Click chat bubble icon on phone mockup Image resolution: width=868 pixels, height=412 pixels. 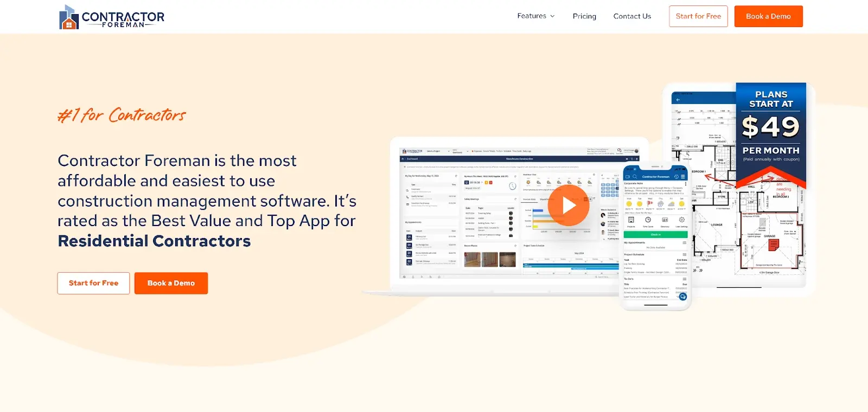point(682,297)
